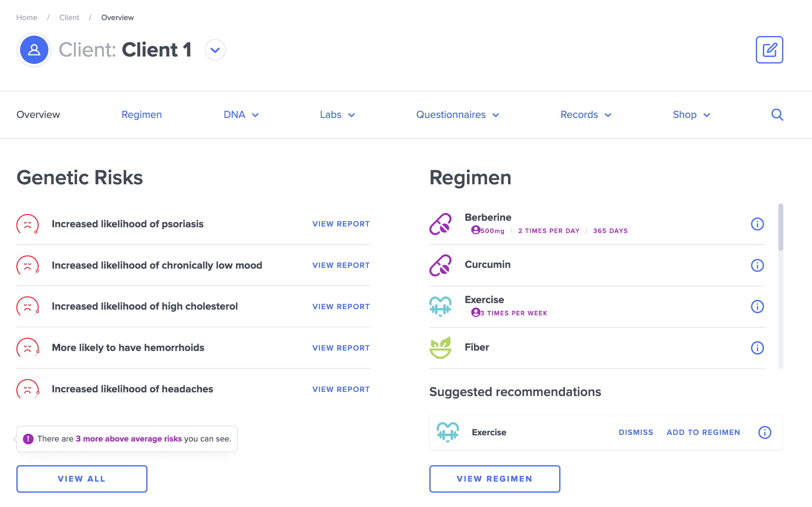The height and width of the screenshot is (507, 812).
Task: Dismiss the suggested Exercise recommendation
Action: coord(635,432)
